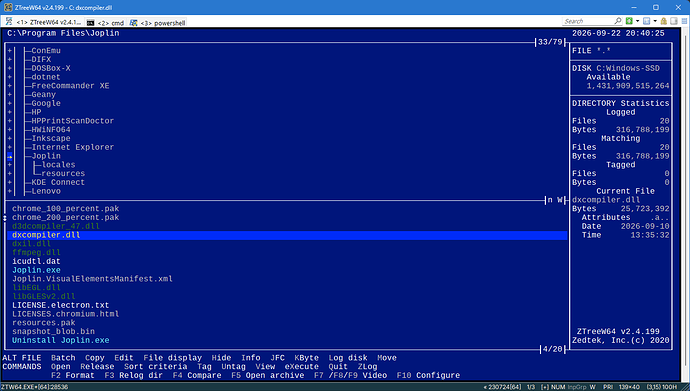The height and width of the screenshot is (391, 690).
Task: Expand the plus beside DOSBox-X folder
Action: pos(10,68)
